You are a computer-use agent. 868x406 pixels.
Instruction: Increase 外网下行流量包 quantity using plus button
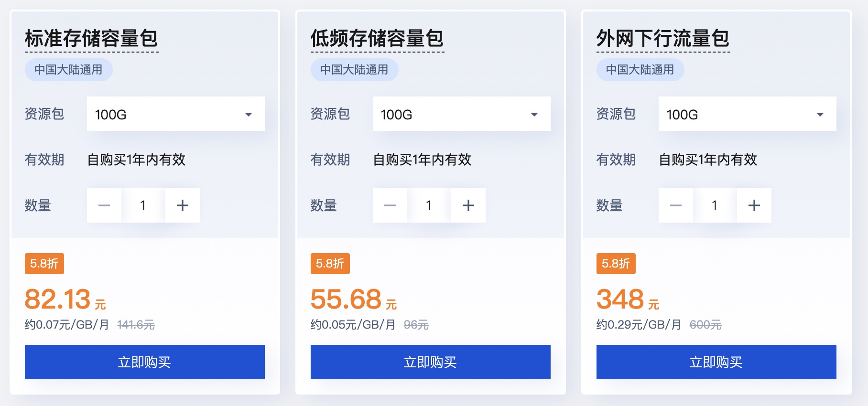pyautogui.click(x=754, y=205)
